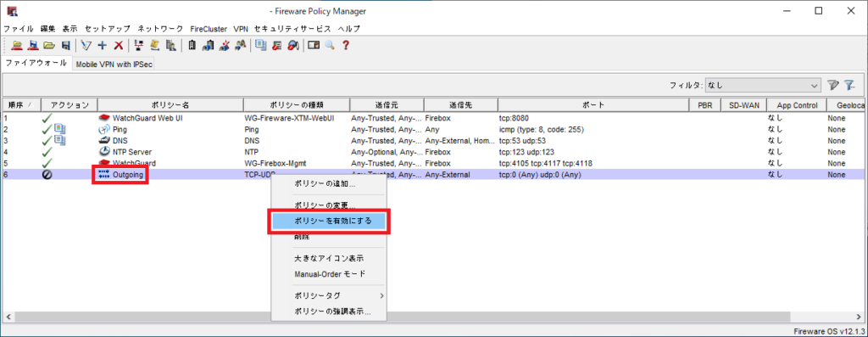Select the Ping policy name
Screen dimensions: 868x337
(x=120, y=129)
